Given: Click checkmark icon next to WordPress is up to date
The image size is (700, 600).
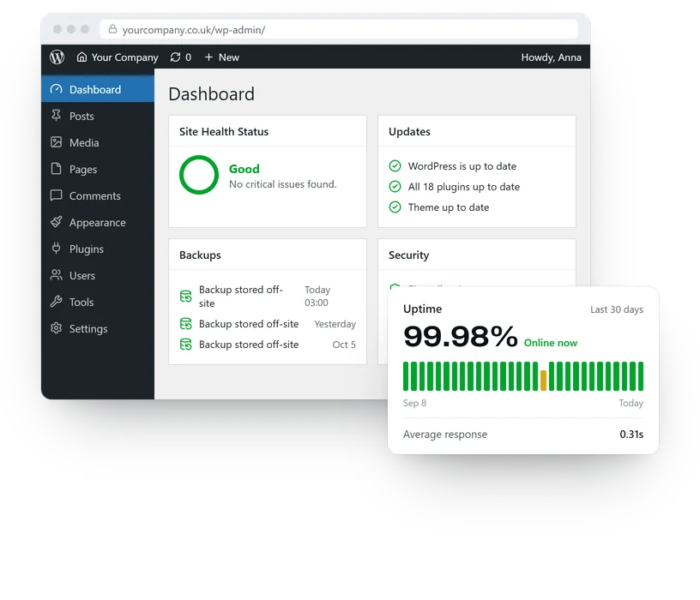Looking at the screenshot, I should pos(395,166).
